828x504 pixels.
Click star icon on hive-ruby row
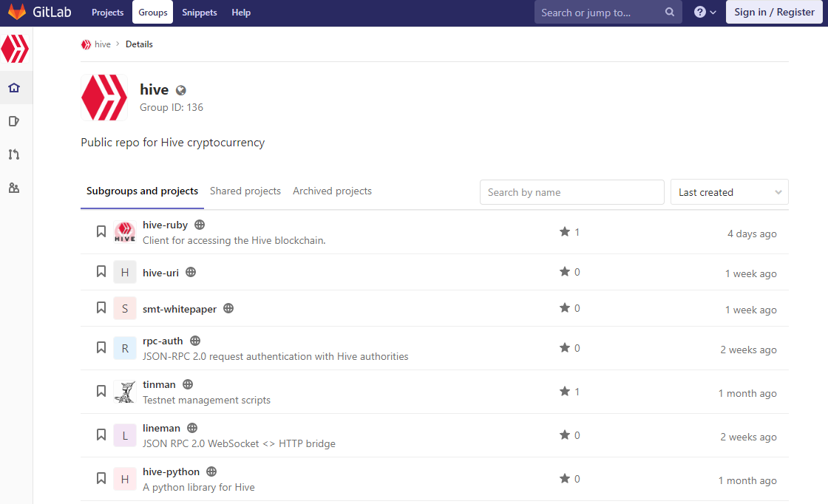pyautogui.click(x=565, y=232)
